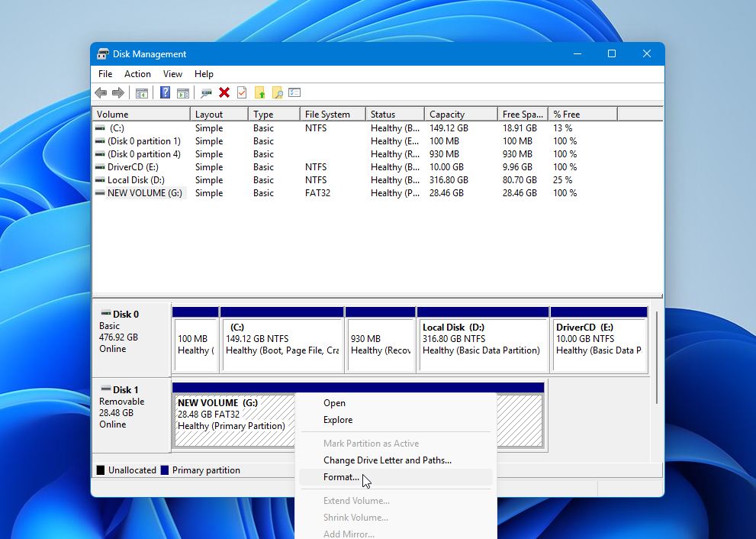Sort by the File System column header
Viewport: 756px width, 539px height.
tap(333, 115)
